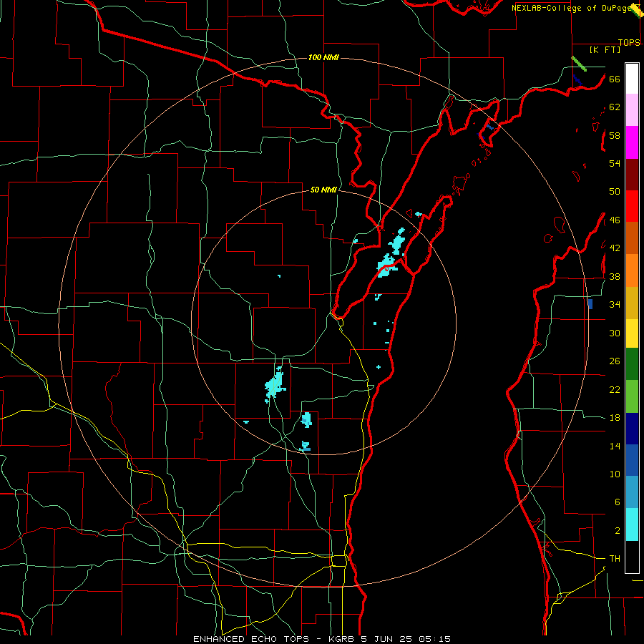Click the "58" legend value
Image resolution: width=644 pixels, height=644 pixels.
click(615, 135)
